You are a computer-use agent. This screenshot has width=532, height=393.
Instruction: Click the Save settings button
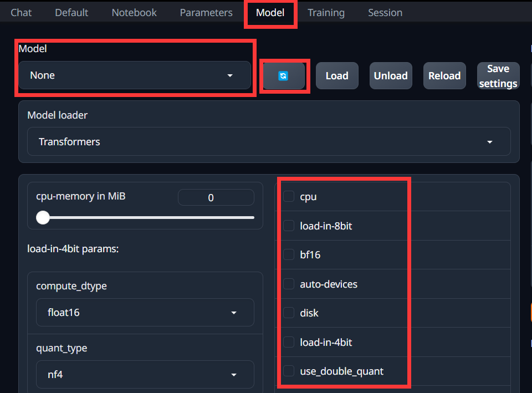click(498, 76)
